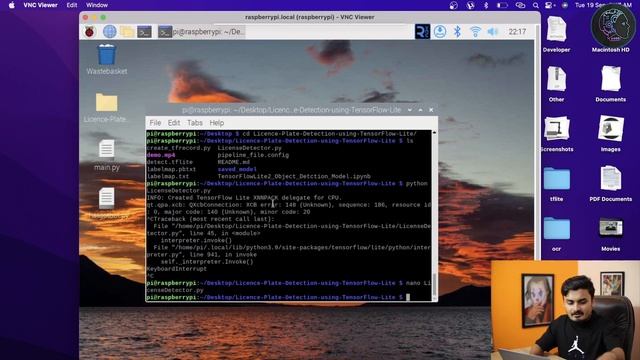Select the pi@raspberrypi terminal taskbar entry
640x360 pixels.
pos(202,31)
